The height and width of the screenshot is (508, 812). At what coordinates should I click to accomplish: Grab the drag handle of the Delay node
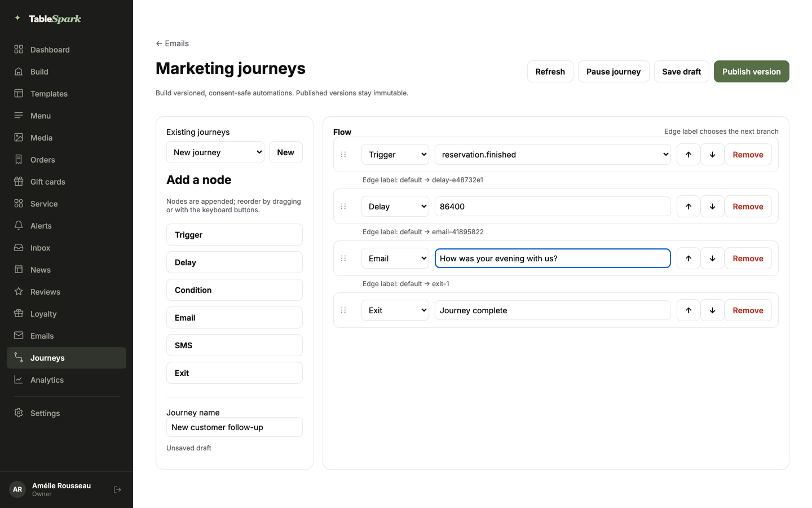coord(343,207)
